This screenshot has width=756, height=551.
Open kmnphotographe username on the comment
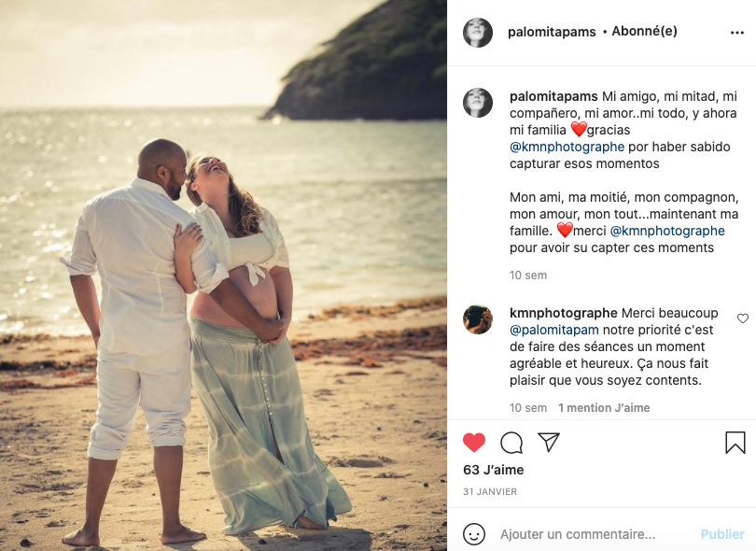point(564,313)
